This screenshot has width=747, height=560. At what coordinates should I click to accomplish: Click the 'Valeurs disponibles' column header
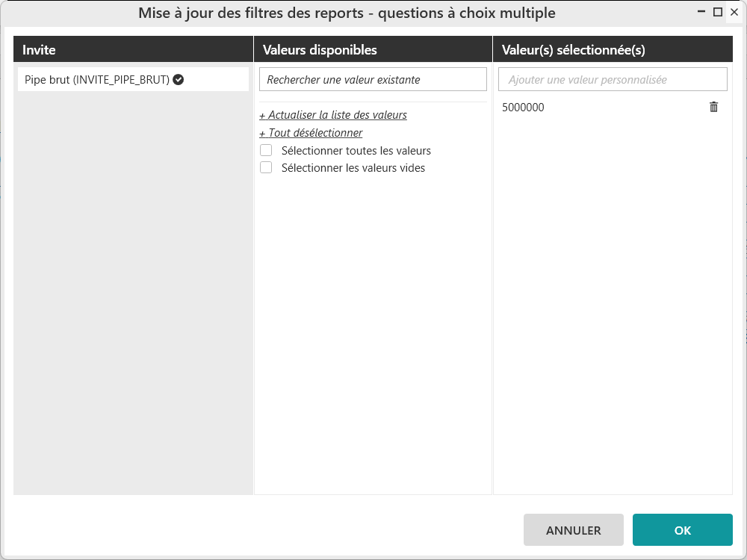pos(320,50)
